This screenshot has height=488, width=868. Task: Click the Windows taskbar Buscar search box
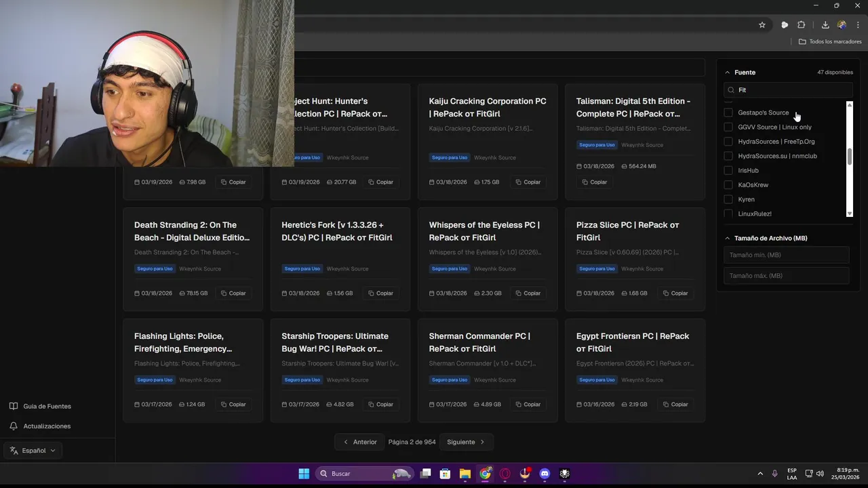click(364, 474)
